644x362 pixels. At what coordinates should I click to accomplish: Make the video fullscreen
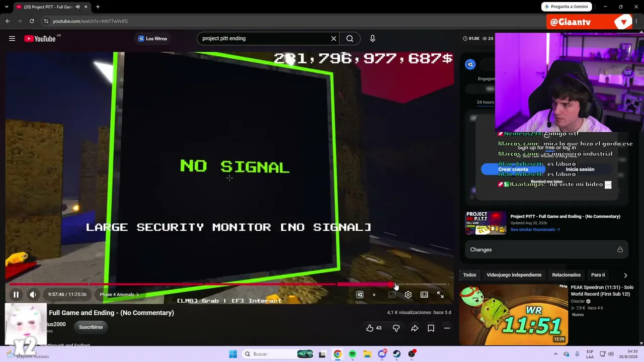(440, 295)
